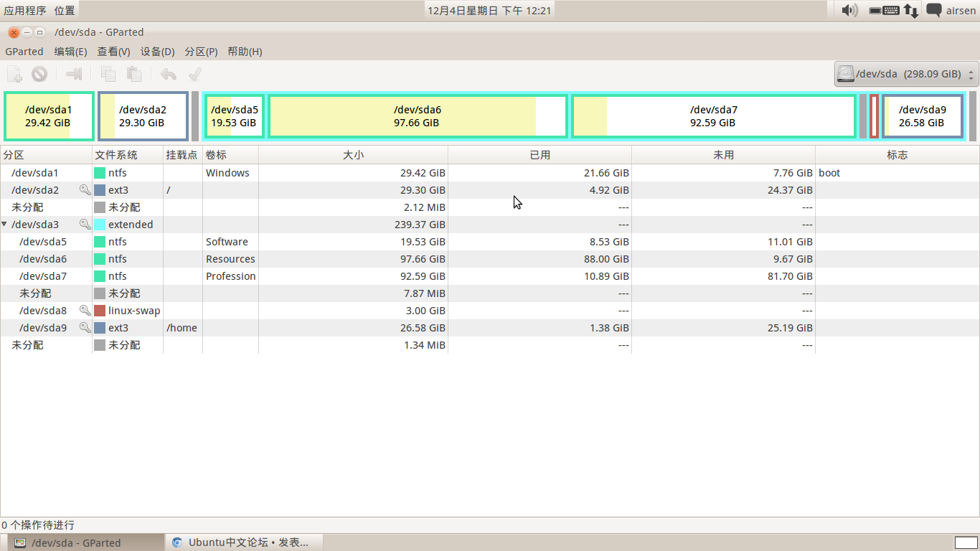
Task: Select the /dev/sda8 row in the list
Action: [x=490, y=311]
